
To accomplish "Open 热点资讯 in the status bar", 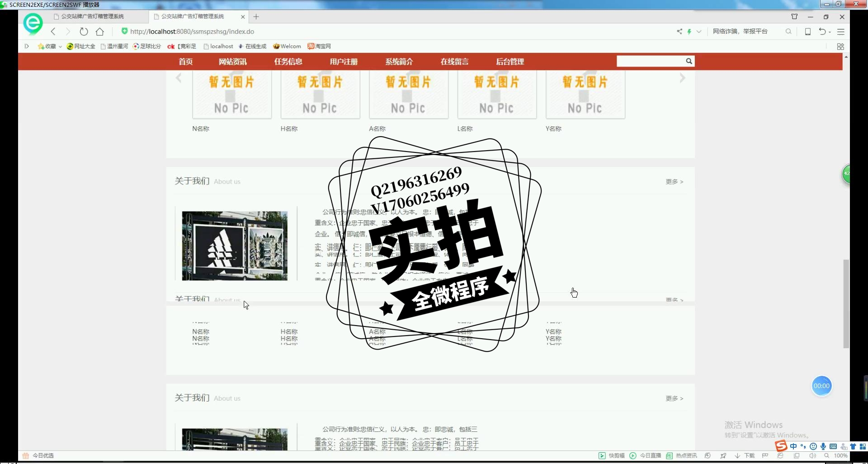I will click(x=682, y=455).
